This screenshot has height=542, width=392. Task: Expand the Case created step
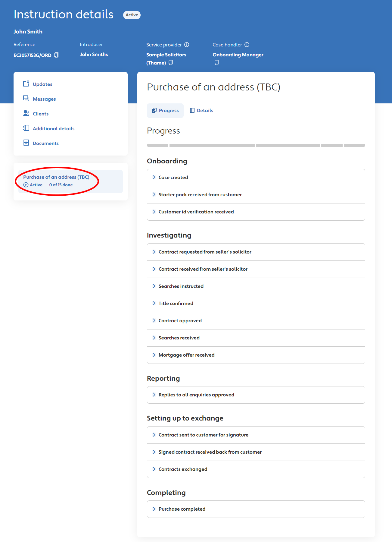point(173,178)
